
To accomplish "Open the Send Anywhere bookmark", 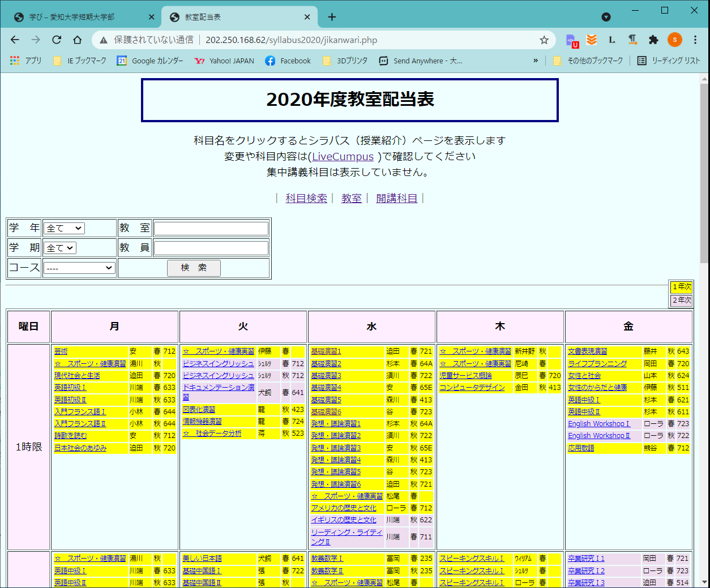I will [421, 61].
